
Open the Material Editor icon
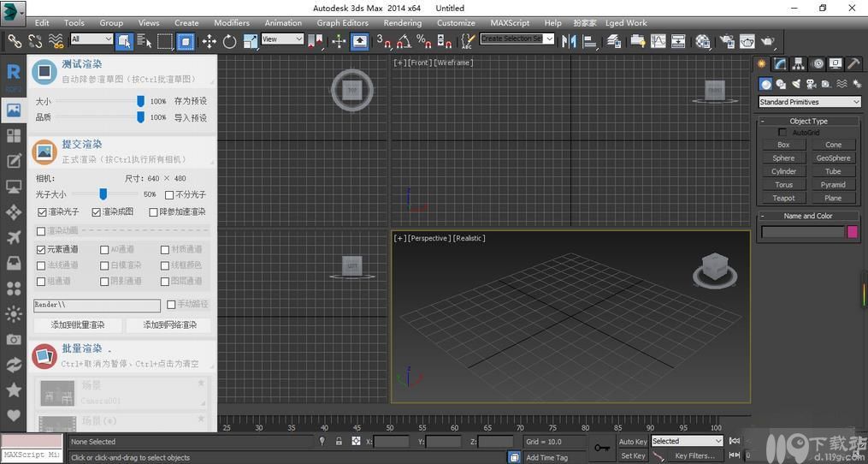pos(702,40)
